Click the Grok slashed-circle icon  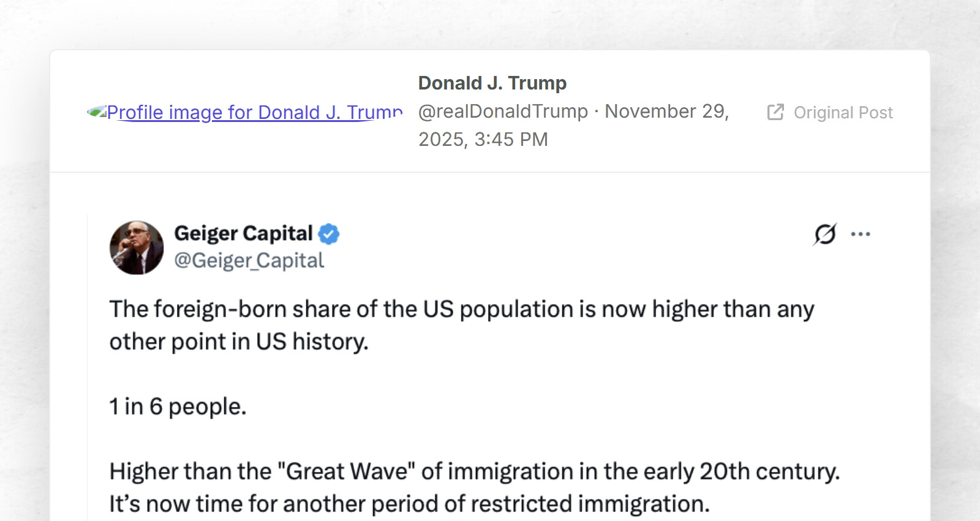tap(825, 234)
